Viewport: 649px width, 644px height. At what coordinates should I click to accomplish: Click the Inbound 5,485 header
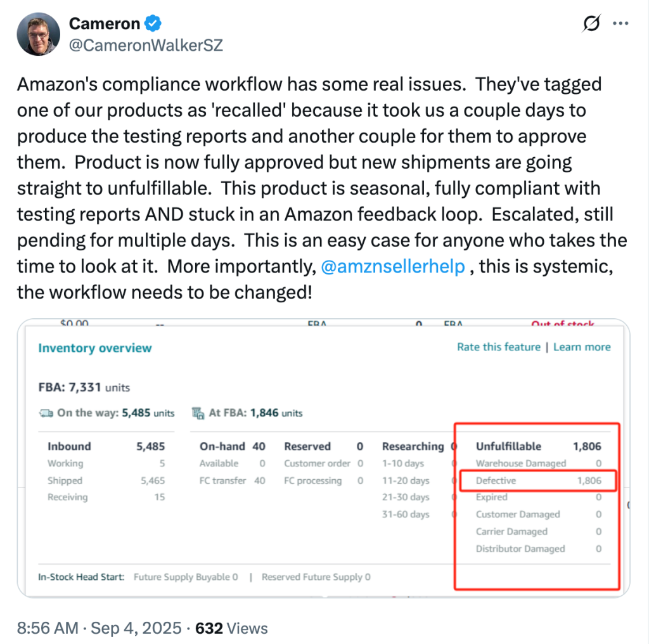[106, 446]
